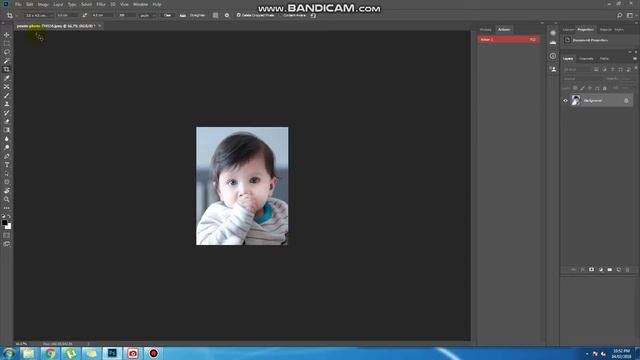Select the Ellipse shape tool
Viewport: 640px width, 360px height.
[x=7, y=182]
